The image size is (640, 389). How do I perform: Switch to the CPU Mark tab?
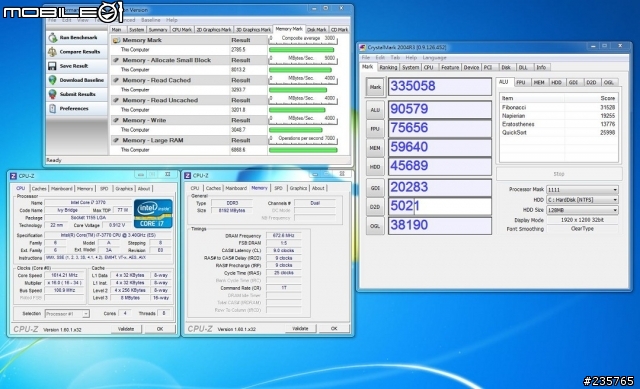click(x=182, y=30)
